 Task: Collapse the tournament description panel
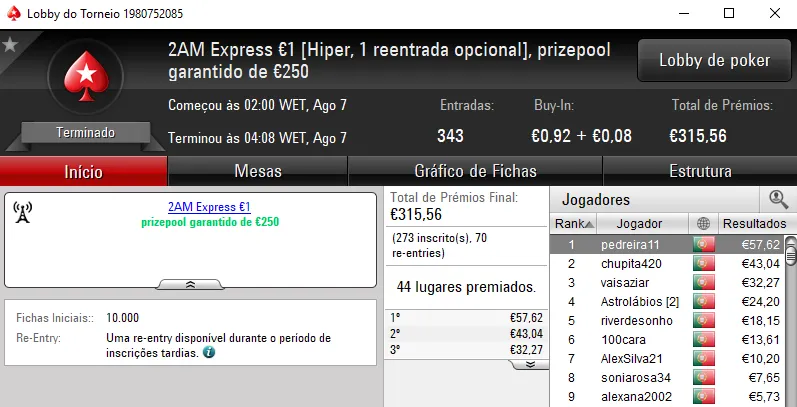point(190,284)
